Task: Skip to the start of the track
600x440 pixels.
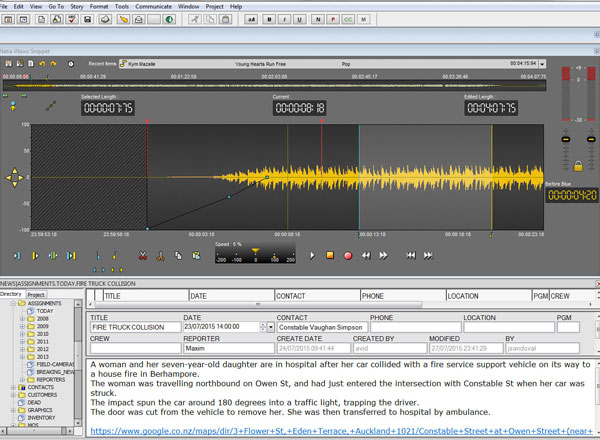Action: click(411, 255)
